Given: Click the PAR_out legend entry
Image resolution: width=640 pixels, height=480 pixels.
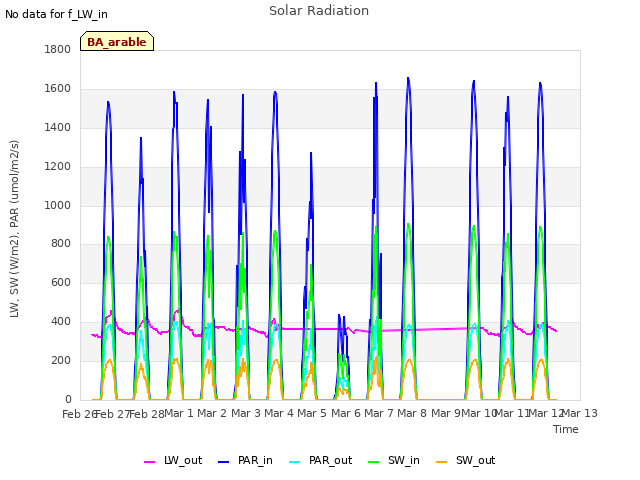Looking at the screenshot, I should pos(320,460).
